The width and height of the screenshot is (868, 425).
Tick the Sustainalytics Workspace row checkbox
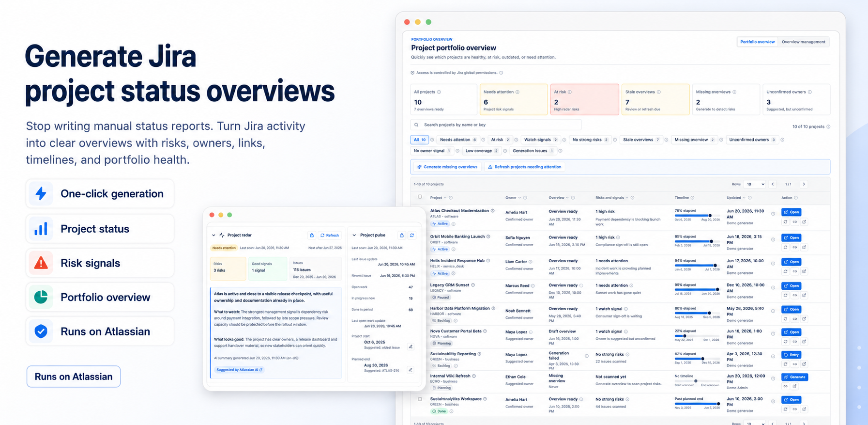click(x=420, y=399)
